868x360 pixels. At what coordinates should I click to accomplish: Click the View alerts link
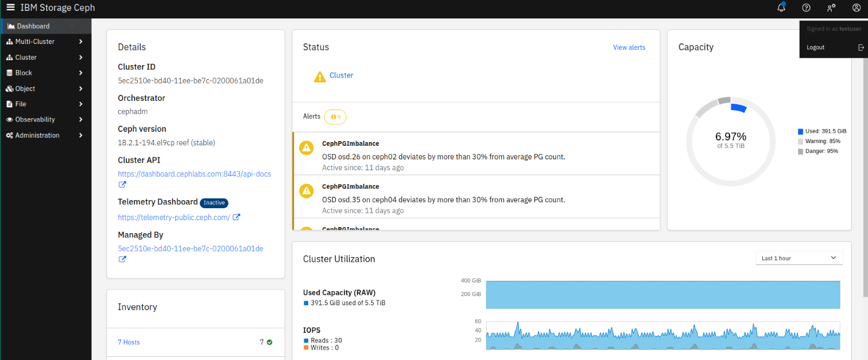629,48
